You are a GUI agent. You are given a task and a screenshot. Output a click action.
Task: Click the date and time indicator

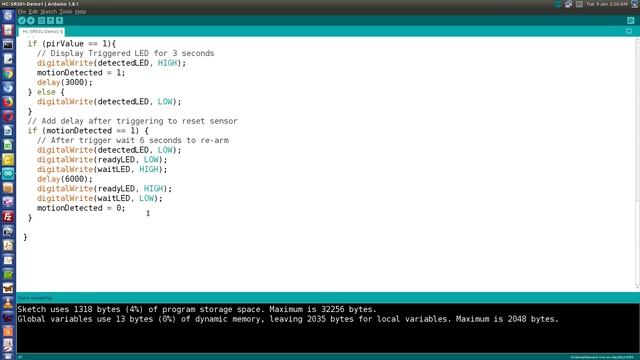tap(607, 4)
